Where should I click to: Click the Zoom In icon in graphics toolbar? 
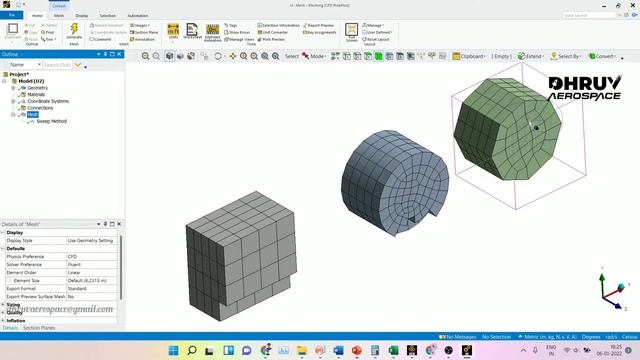[x=244, y=56]
